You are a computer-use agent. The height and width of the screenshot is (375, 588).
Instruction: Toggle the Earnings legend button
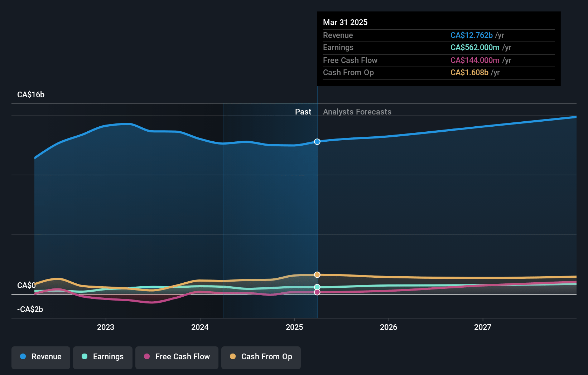[x=103, y=357]
